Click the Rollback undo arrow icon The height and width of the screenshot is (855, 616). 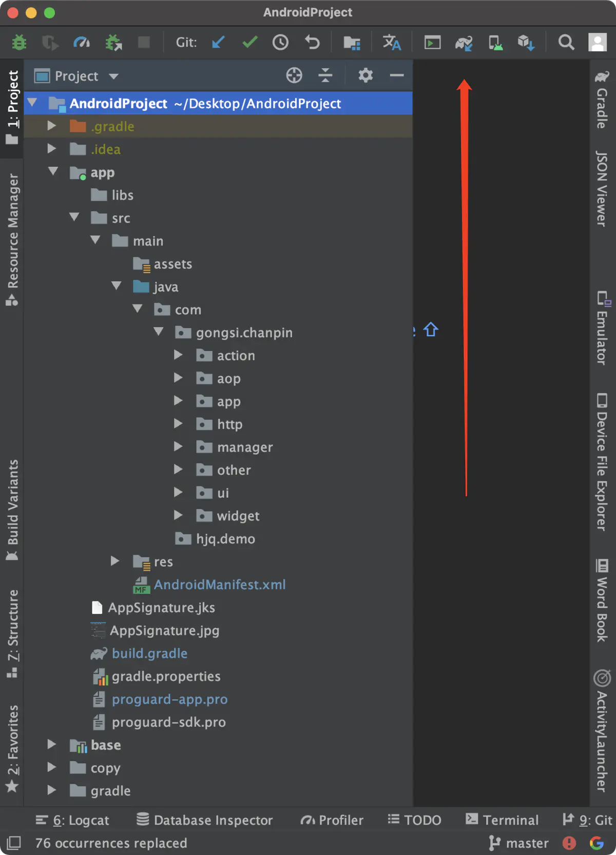[x=312, y=42]
